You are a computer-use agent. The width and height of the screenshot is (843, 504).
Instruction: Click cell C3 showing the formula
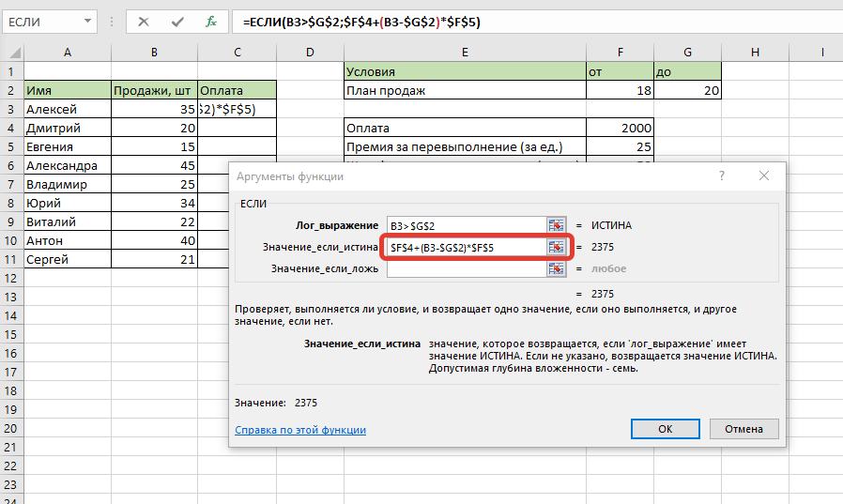click(x=238, y=109)
